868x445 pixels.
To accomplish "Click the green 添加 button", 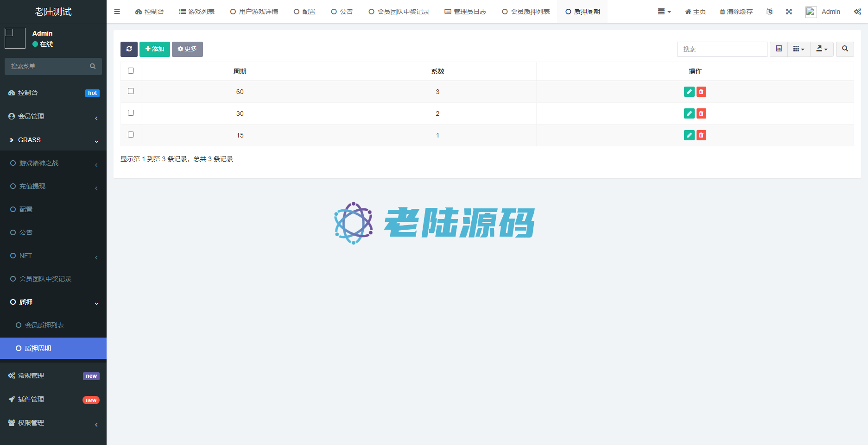I will [x=155, y=49].
